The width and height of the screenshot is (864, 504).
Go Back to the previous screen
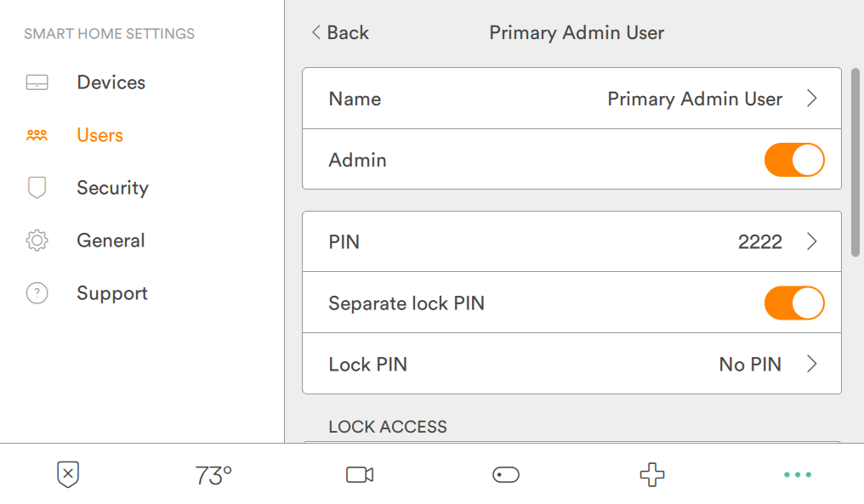click(x=340, y=33)
